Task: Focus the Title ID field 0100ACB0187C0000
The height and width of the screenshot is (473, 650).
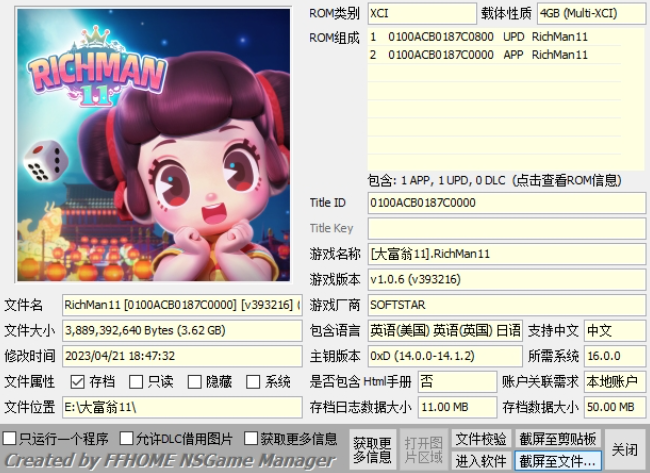Action: [507, 203]
